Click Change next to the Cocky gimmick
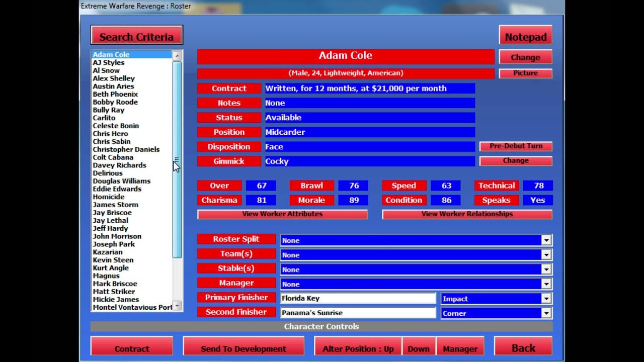 516,161
